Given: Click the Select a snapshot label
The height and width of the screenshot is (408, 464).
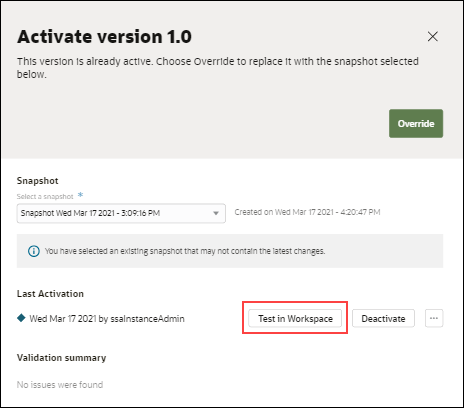Looking at the screenshot, I should [x=45, y=197].
